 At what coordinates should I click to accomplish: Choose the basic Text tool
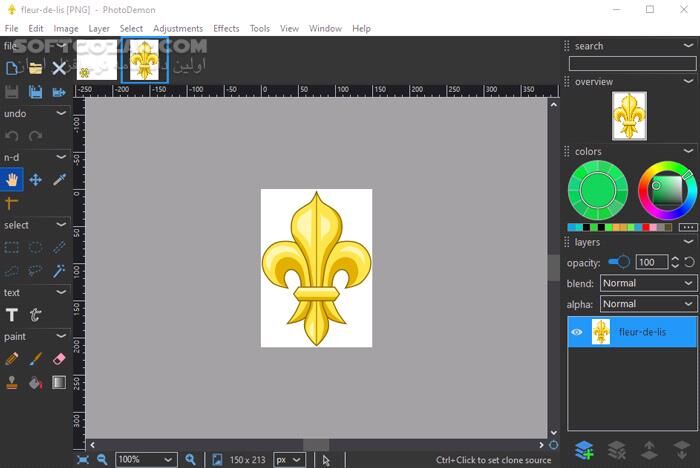click(12, 315)
